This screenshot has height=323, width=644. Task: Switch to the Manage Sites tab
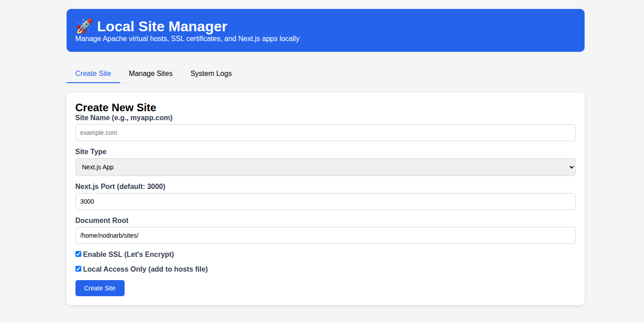tap(151, 73)
